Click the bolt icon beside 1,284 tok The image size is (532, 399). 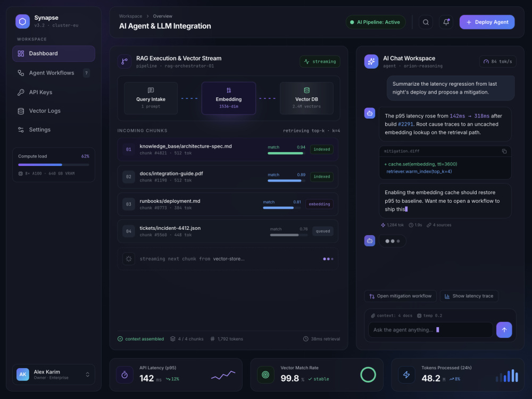383,225
